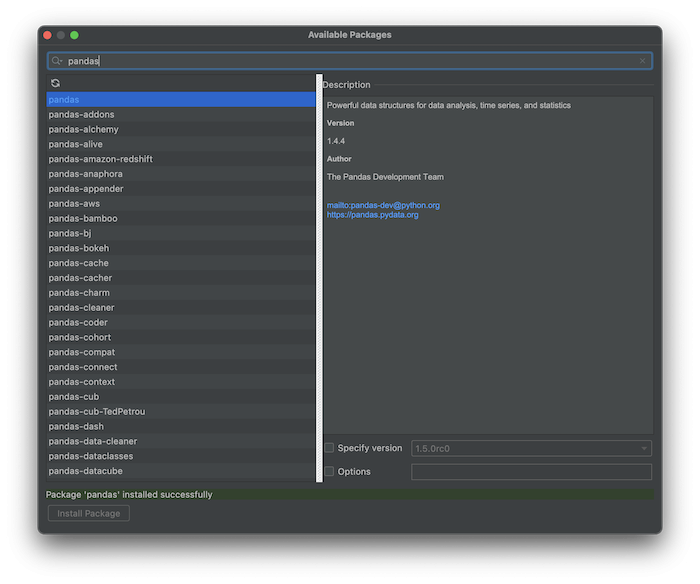Click the installed successfully status message

pos(129,495)
